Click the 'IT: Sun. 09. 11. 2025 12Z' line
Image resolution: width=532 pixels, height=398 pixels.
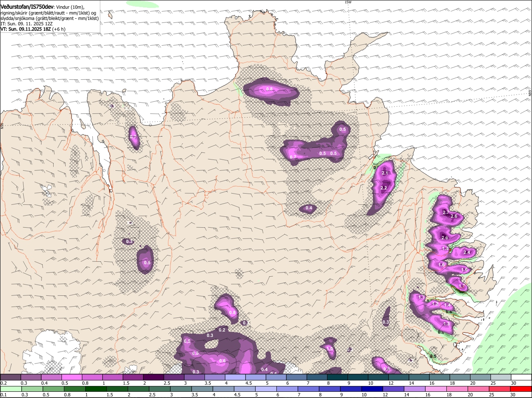click(27, 24)
